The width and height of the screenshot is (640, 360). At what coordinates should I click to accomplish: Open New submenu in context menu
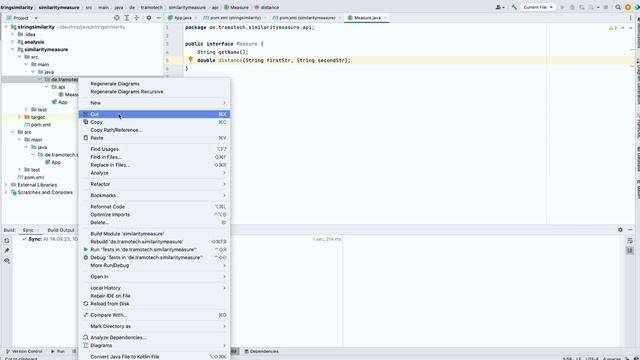154,103
